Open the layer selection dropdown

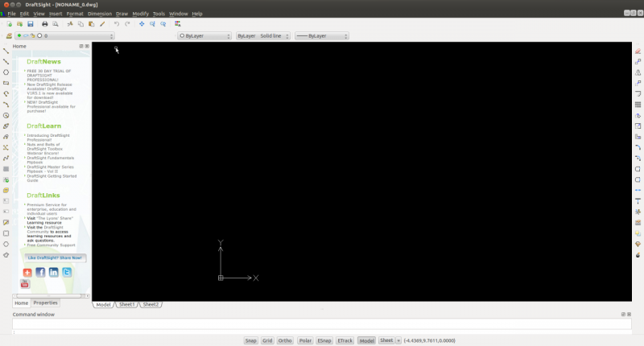[64, 36]
